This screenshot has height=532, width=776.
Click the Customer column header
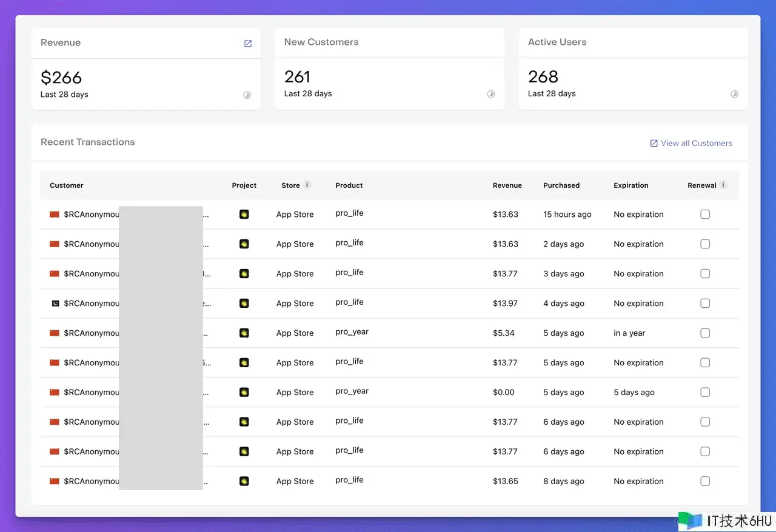(67, 185)
